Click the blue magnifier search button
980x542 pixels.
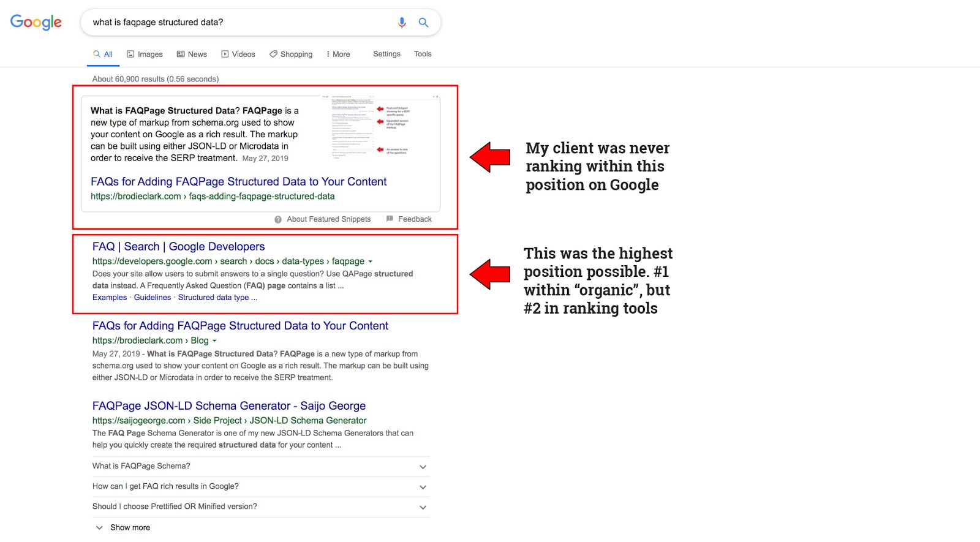tap(423, 23)
